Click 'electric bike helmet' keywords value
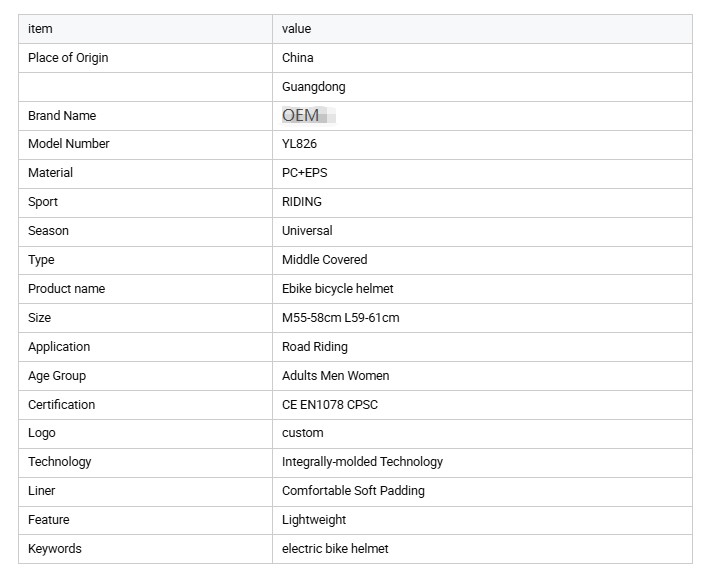Image resolution: width=722 pixels, height=582 pixels. tap(335, 549)
